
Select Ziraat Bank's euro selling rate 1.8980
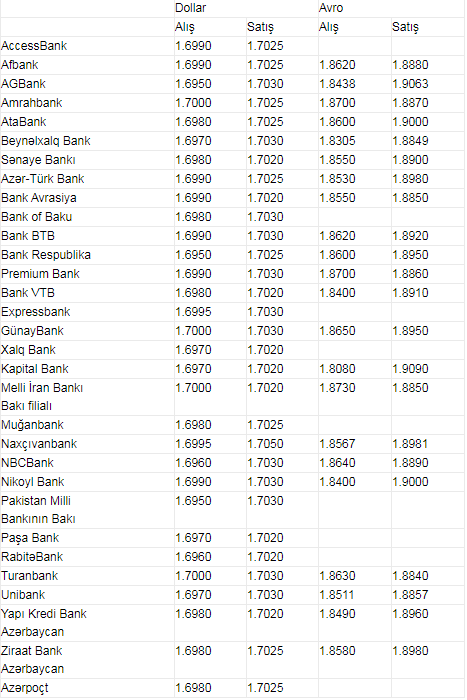point(410,651)
